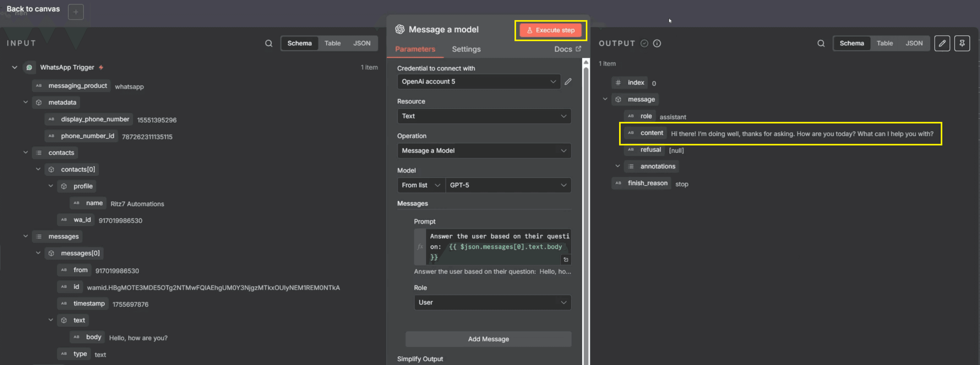The height and width of the screenshot is (365, 980).
Task: Open the Docs link
Action: (568, 49)
